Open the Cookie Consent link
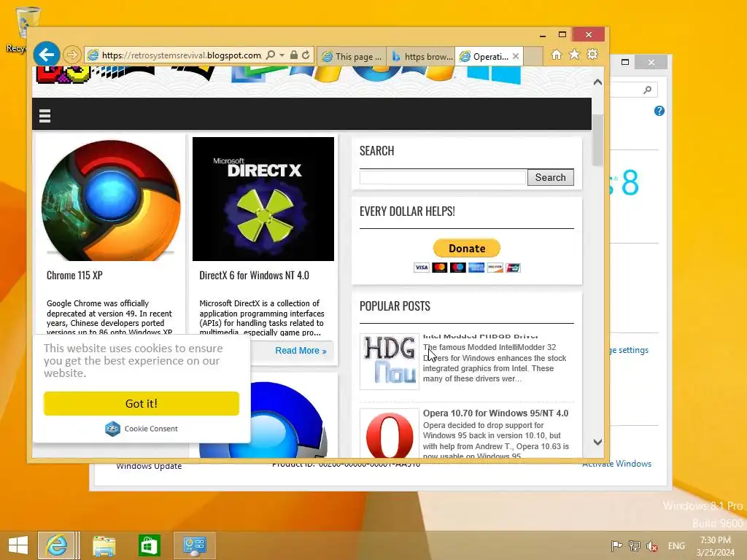Viewport: 747px width, 560px height. coord(151,429)
